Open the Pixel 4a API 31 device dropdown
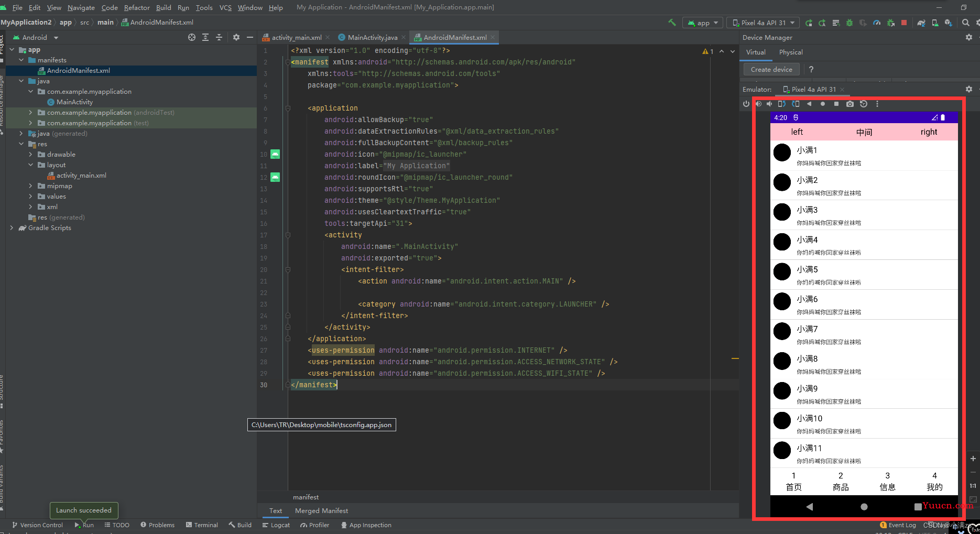This screenshot has height=534, width=980. (763, 23)
